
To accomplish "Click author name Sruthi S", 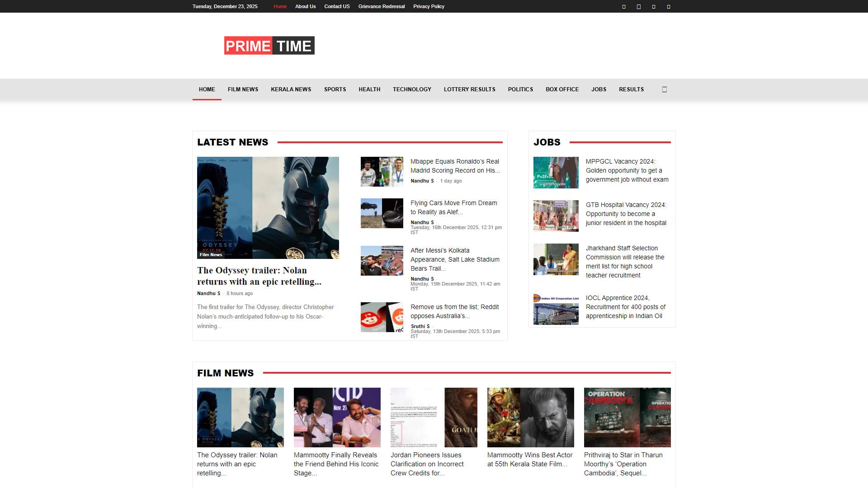I will coord(420,326).
